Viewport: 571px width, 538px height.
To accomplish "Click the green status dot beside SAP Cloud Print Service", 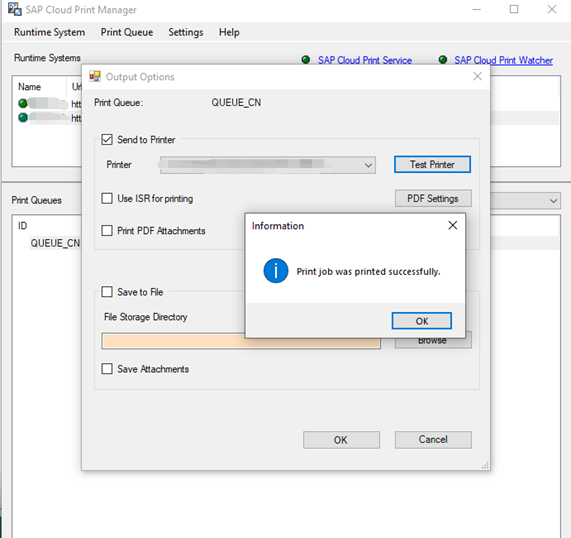I will (306, 59).
